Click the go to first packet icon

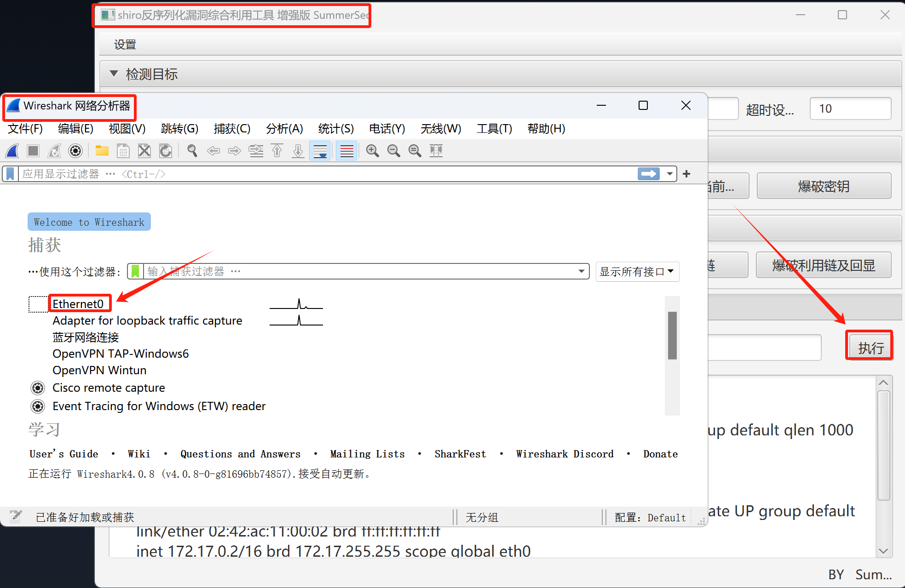(277, 151)
